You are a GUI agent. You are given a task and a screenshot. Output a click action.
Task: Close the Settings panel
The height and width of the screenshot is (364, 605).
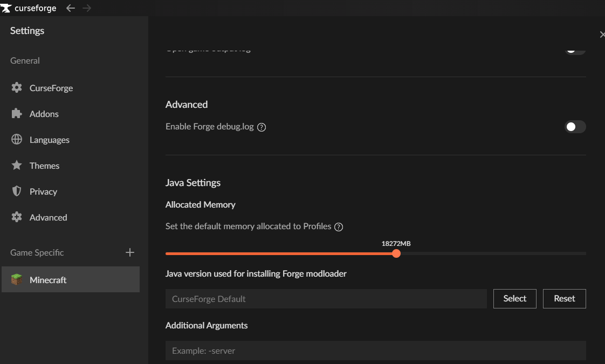coord(602,35)
